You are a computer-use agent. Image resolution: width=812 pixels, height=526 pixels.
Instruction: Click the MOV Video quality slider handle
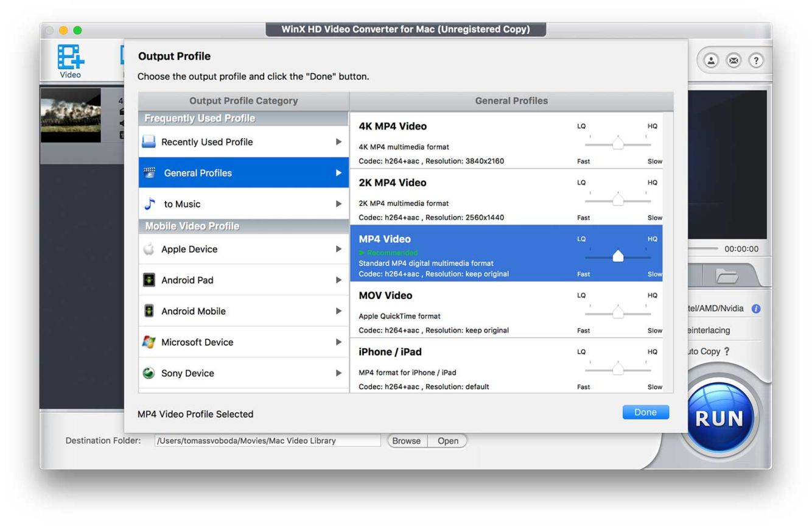click(618, 313)
